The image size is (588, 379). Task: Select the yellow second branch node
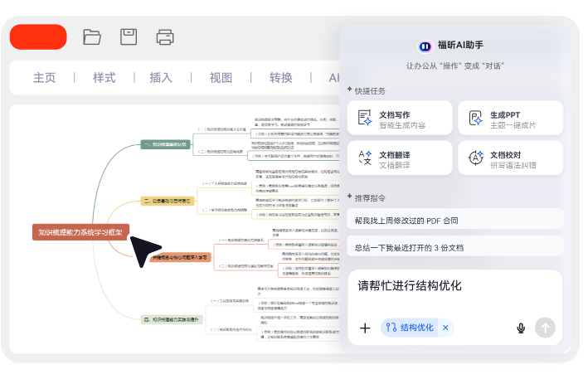(x=168, y=201)
